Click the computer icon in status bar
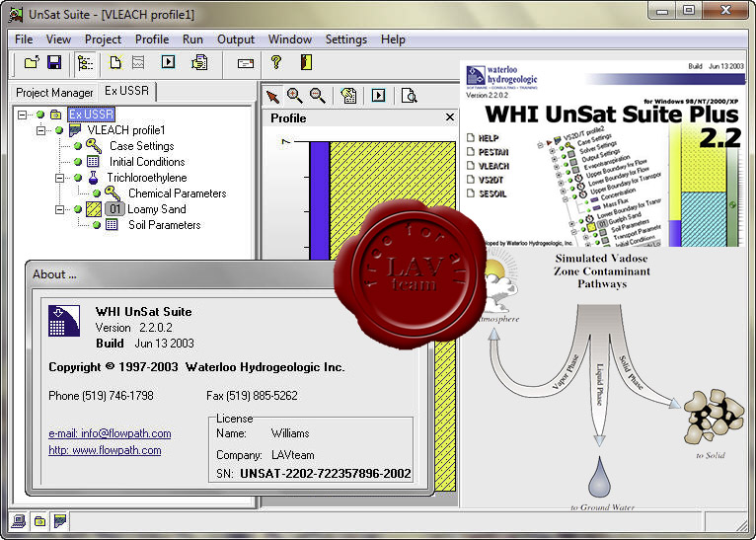The width and height of the screenshot is (756, 540). [x=19, y=520]
